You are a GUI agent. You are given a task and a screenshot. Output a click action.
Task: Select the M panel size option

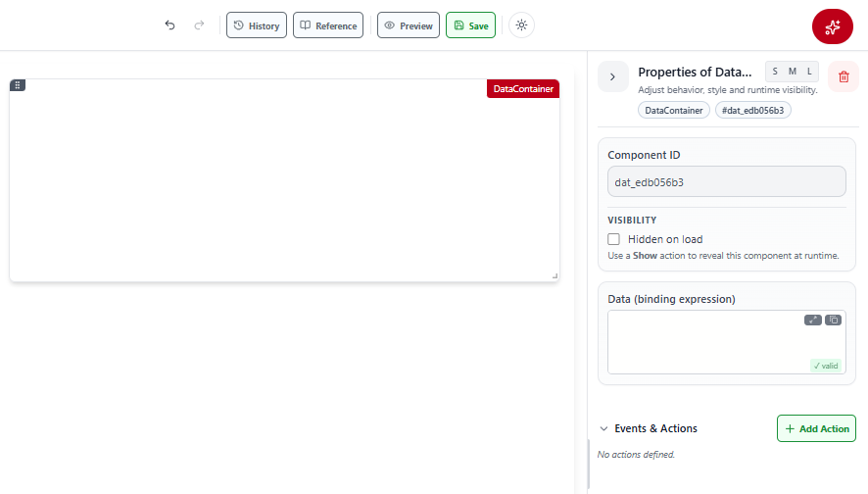[x=793, y=72]
